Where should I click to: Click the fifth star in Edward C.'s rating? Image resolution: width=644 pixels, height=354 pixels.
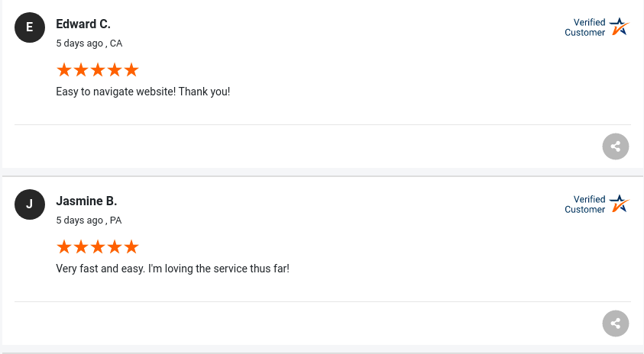[131, 70]
